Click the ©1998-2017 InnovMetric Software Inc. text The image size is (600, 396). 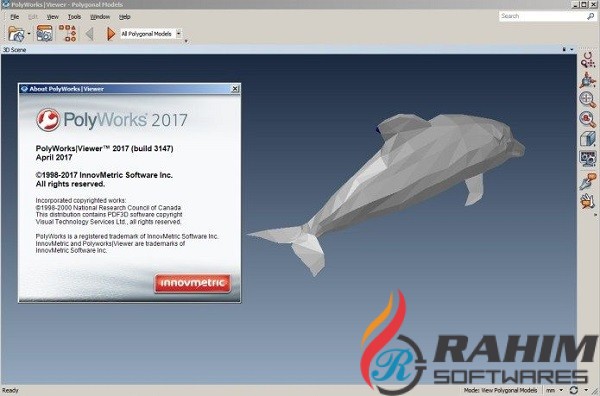point(104,175)
